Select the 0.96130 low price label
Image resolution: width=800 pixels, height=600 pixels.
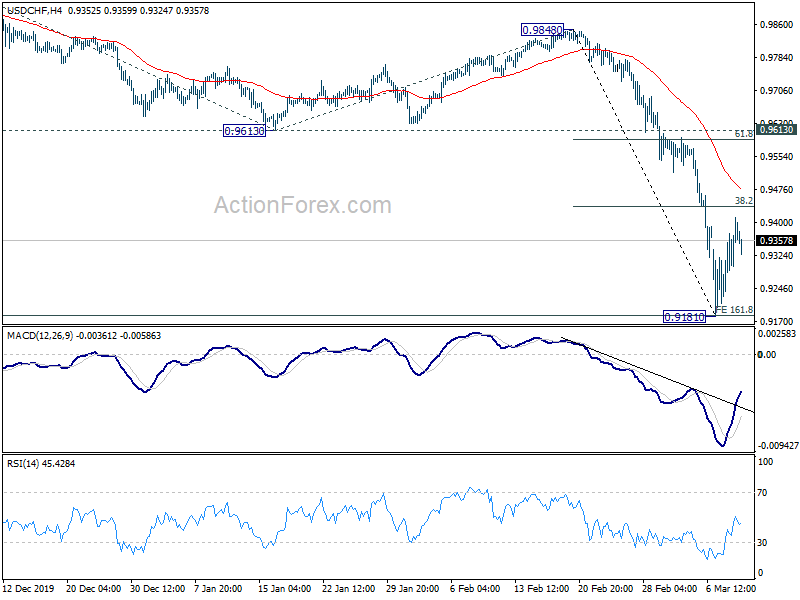pos(244,131)
